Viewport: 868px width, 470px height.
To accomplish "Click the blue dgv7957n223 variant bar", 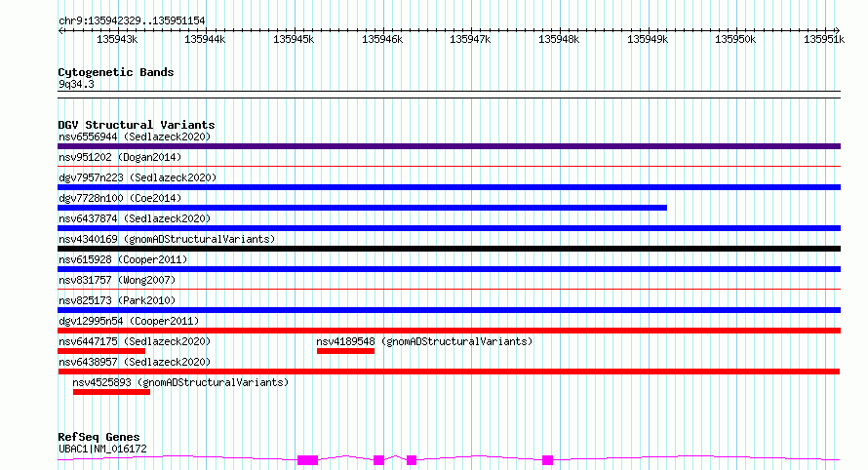I will pyautogui.click(x=449, y=187).
